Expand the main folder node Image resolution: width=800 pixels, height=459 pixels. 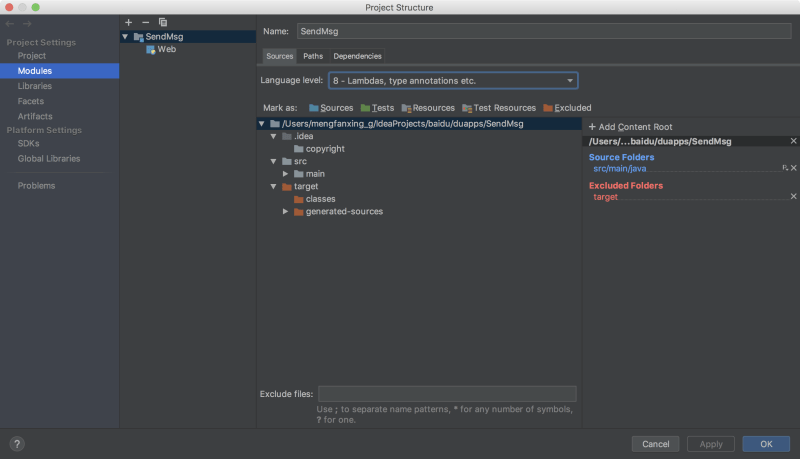tap(286, 174)
